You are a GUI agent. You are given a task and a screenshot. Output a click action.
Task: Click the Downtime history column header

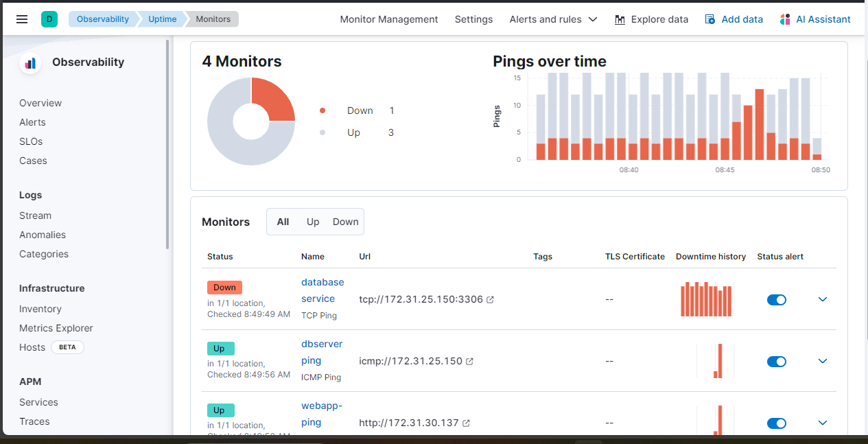click(711, 257)
